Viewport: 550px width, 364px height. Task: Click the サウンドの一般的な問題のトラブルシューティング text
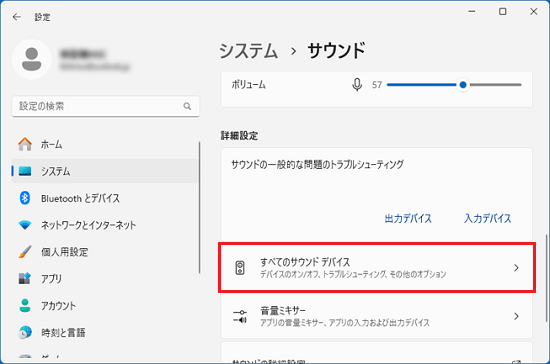317,164
